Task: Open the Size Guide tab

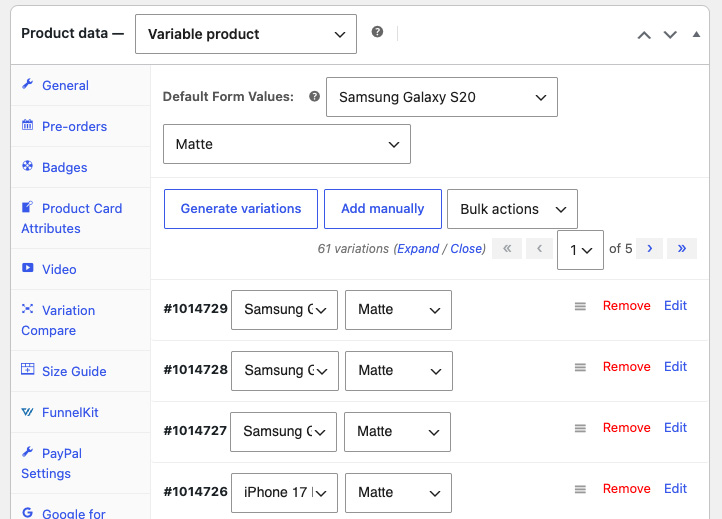Action: [x=81, y=371]
